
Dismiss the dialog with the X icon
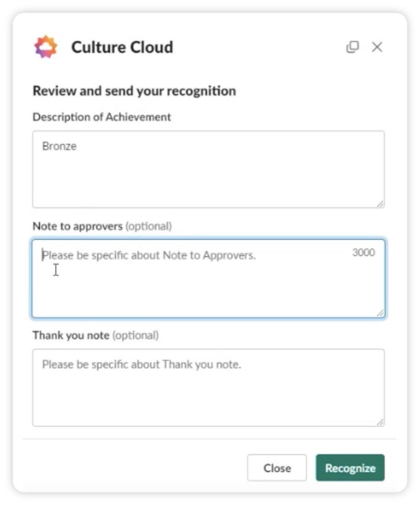point(377,47)
